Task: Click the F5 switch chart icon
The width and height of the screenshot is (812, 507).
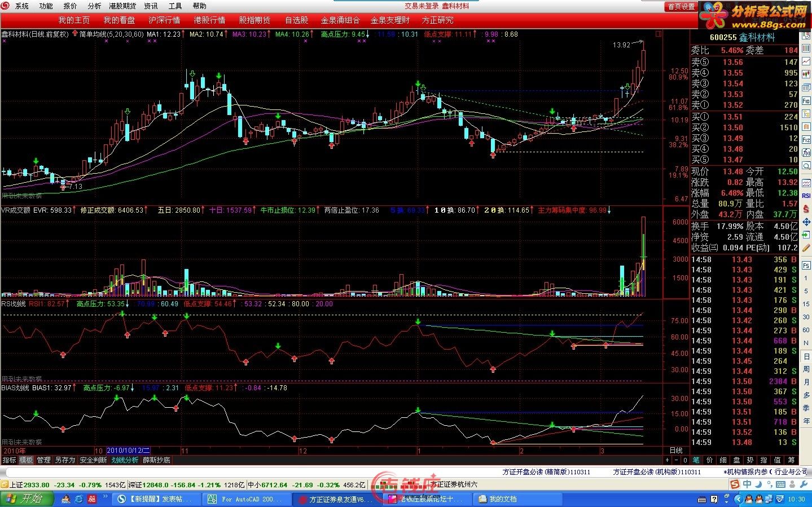Action: coord(806,266)
